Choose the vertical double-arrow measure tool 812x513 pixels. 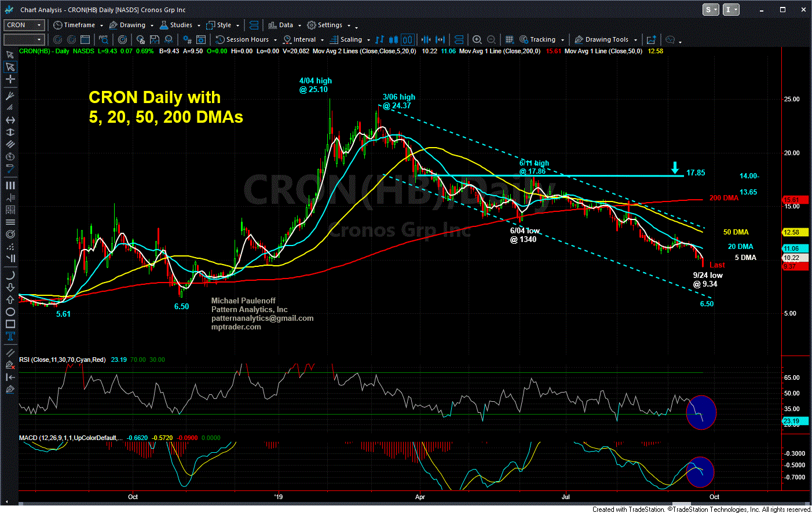[10, 132]
